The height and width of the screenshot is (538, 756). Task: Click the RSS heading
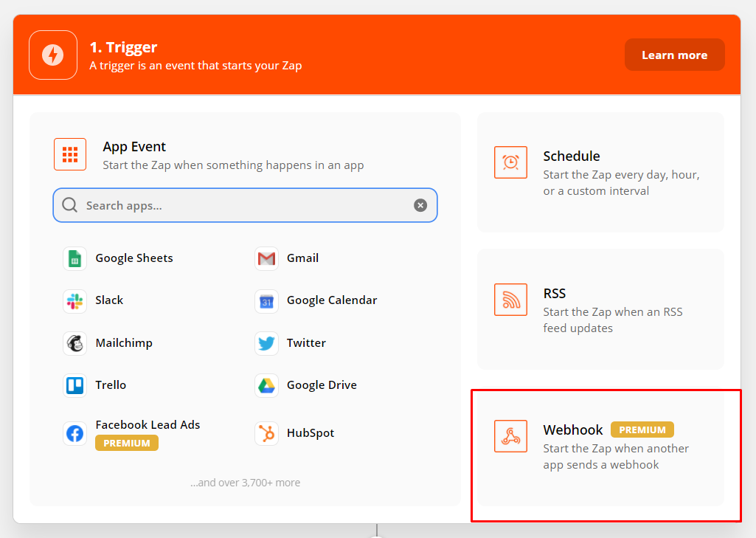pyautogui.click(x=555, y=294)
